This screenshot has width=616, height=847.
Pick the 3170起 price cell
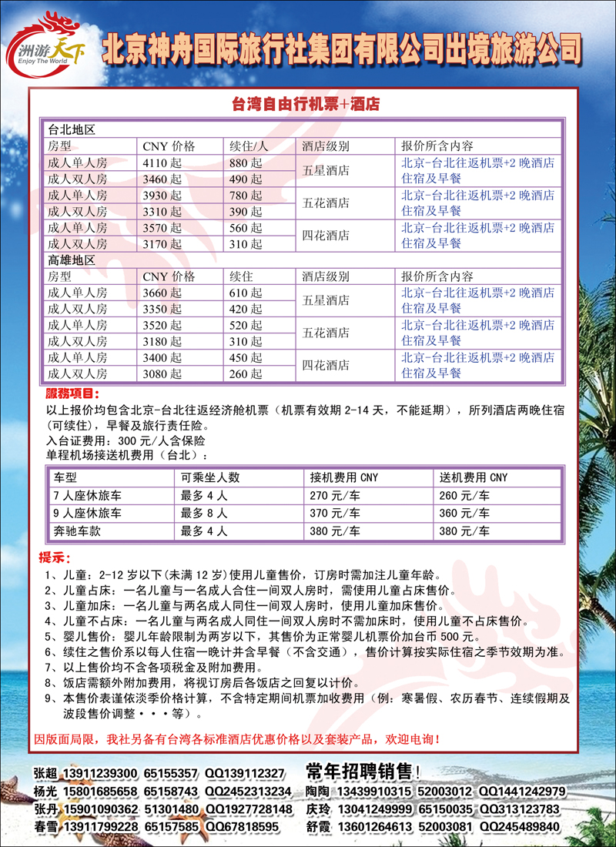(162, 244)
